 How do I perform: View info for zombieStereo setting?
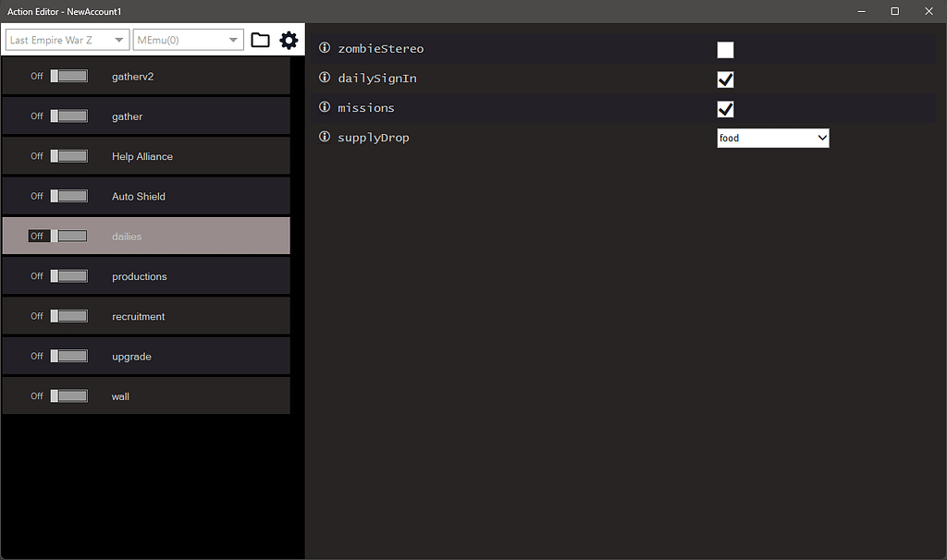click(323, 48)
